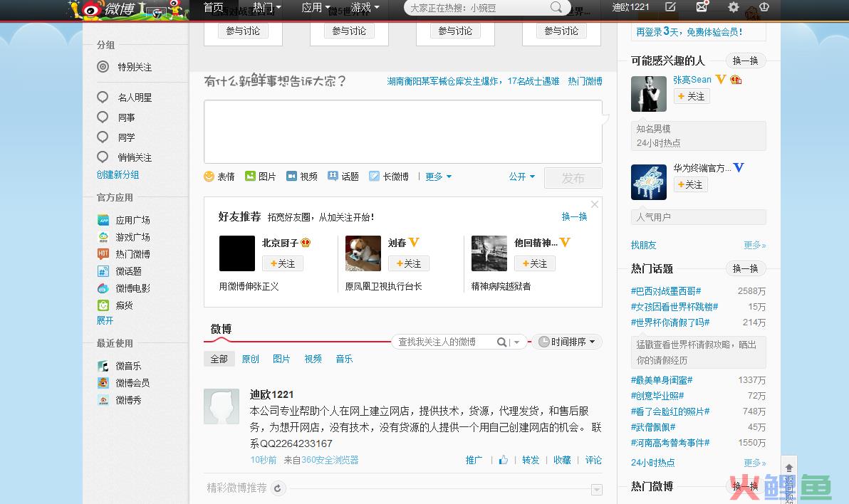Image resolution: width=849 pixels, height=504 pixels.
Task: Open 微音乐 under recently used
Action: (120, 366)
